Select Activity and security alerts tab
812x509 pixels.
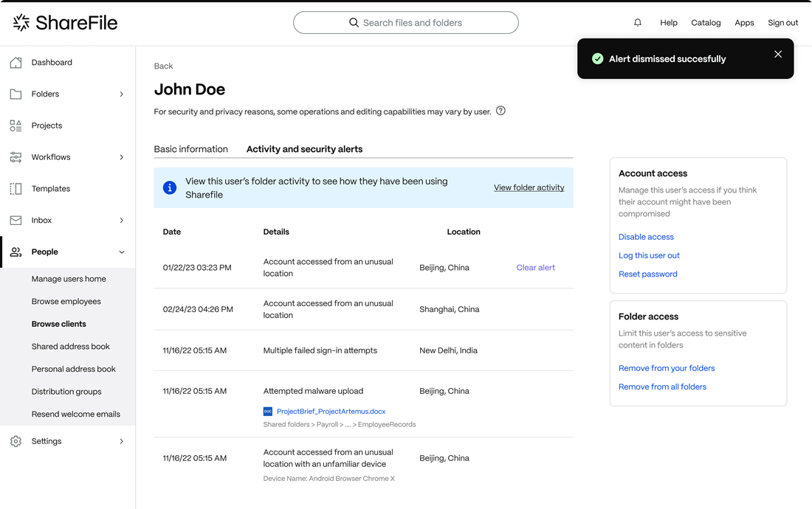[304, 149]
